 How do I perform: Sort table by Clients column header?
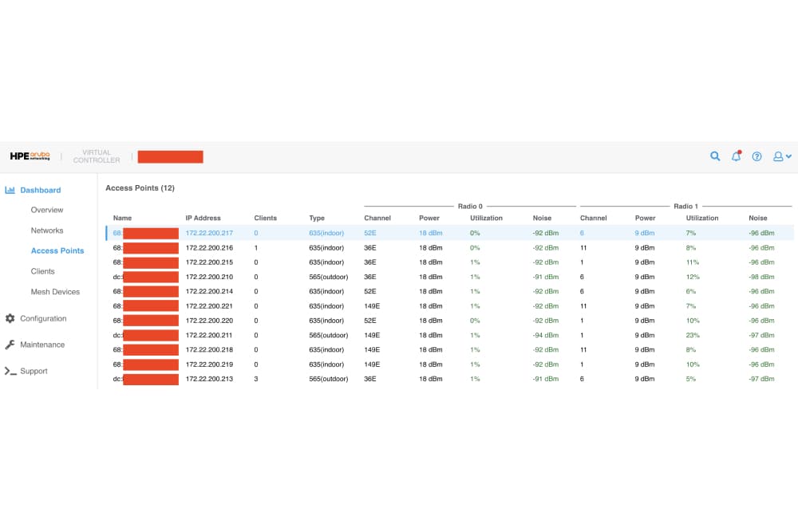pos(265,218)
